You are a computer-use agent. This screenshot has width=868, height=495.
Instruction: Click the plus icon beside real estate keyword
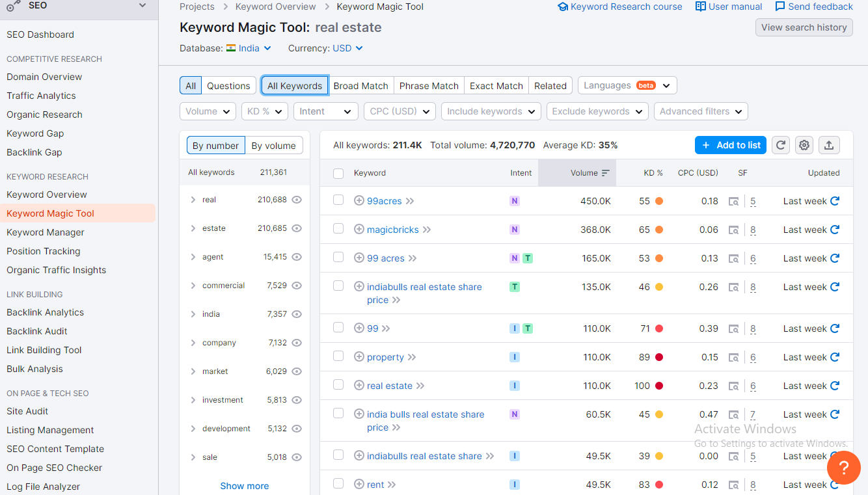359,386
